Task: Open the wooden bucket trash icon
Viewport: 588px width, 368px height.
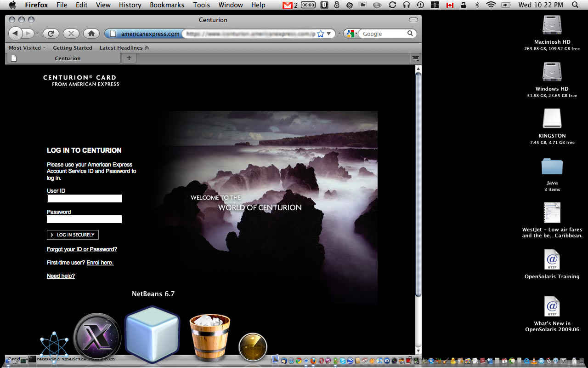Action: [209, 337]
